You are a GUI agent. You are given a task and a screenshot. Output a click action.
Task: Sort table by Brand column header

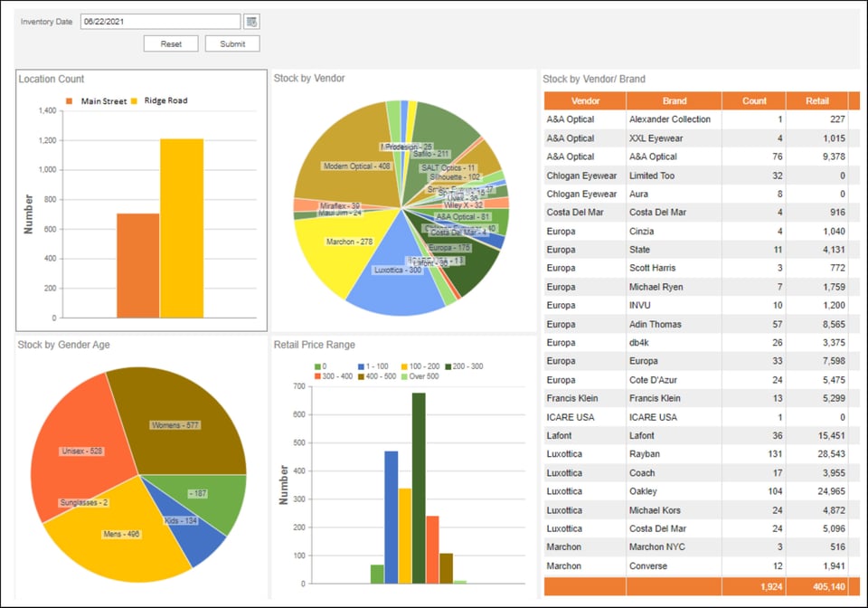675,100
